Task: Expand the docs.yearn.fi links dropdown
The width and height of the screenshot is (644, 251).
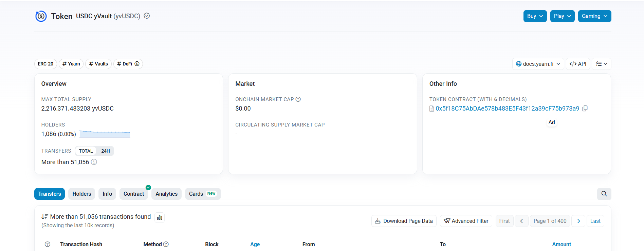Action: click(538, 64)
